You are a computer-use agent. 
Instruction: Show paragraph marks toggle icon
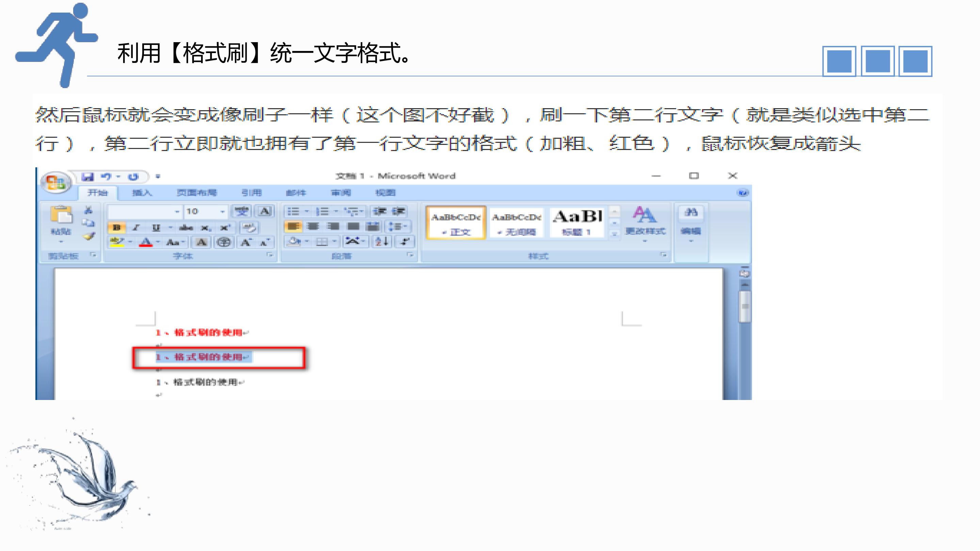pos(405,241)
